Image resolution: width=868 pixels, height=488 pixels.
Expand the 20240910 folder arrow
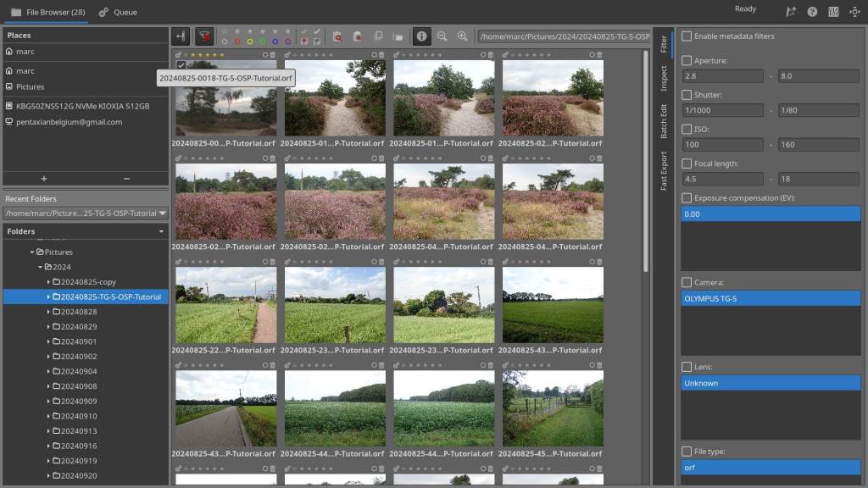pyautogui.click(x=48, y=416)
